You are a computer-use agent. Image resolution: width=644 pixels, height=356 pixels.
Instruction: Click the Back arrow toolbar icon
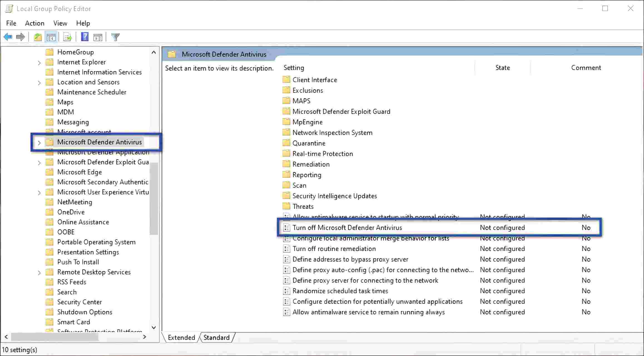(8, 37)
